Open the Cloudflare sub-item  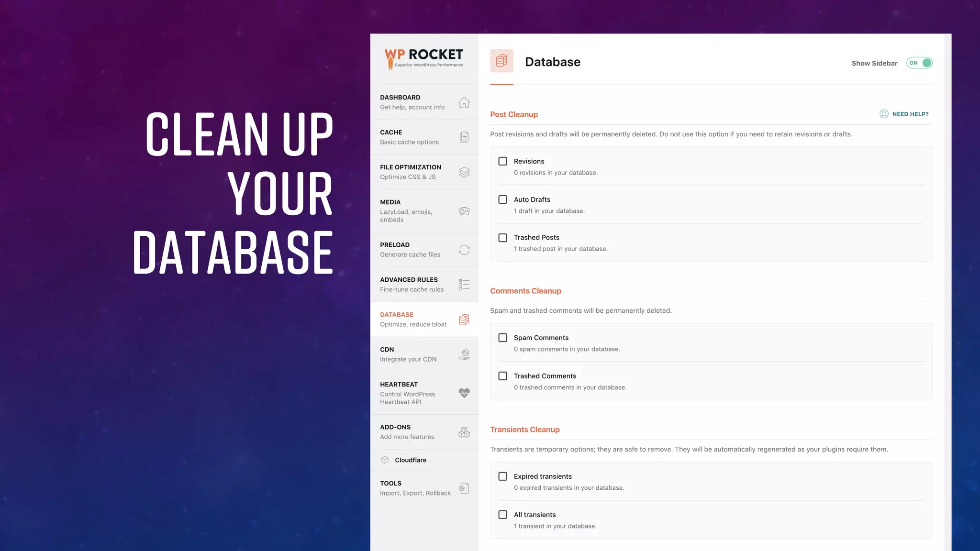tap(424, 460)
